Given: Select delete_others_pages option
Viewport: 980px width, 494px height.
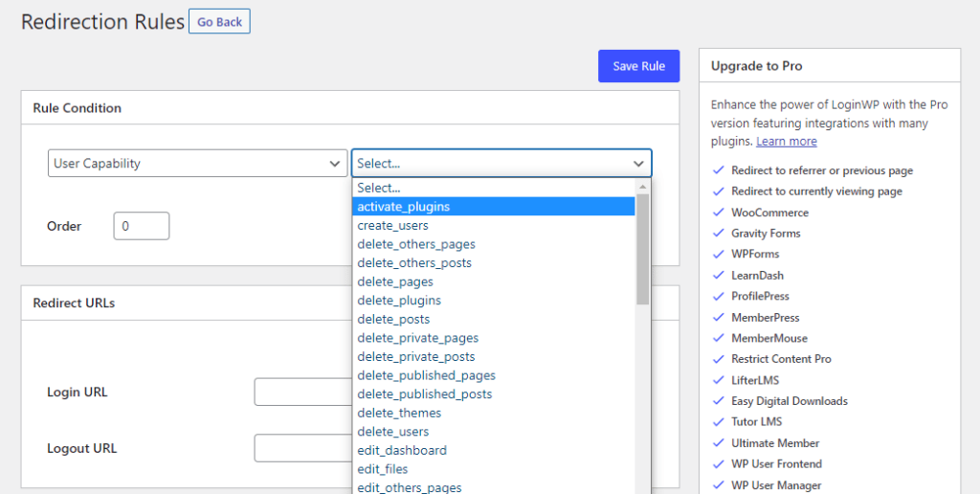Looking at the screenshot, I should click(x=415, y=244).
